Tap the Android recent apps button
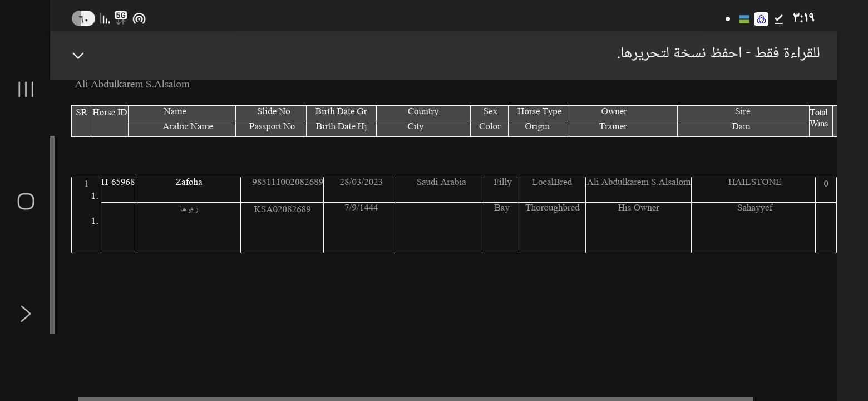 [26, 90]
